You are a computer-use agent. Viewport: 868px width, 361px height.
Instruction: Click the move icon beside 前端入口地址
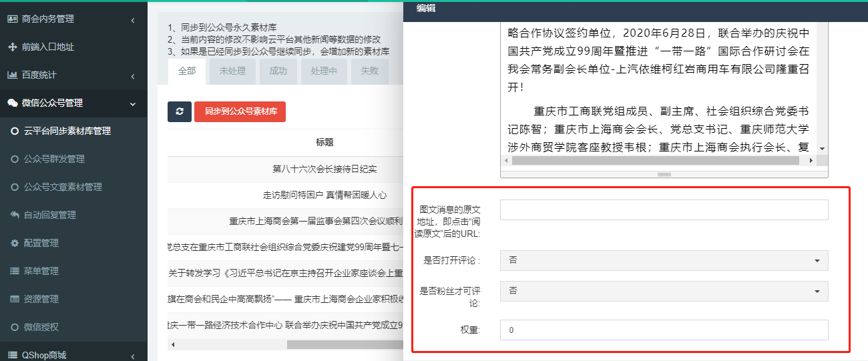pos(12,47)
